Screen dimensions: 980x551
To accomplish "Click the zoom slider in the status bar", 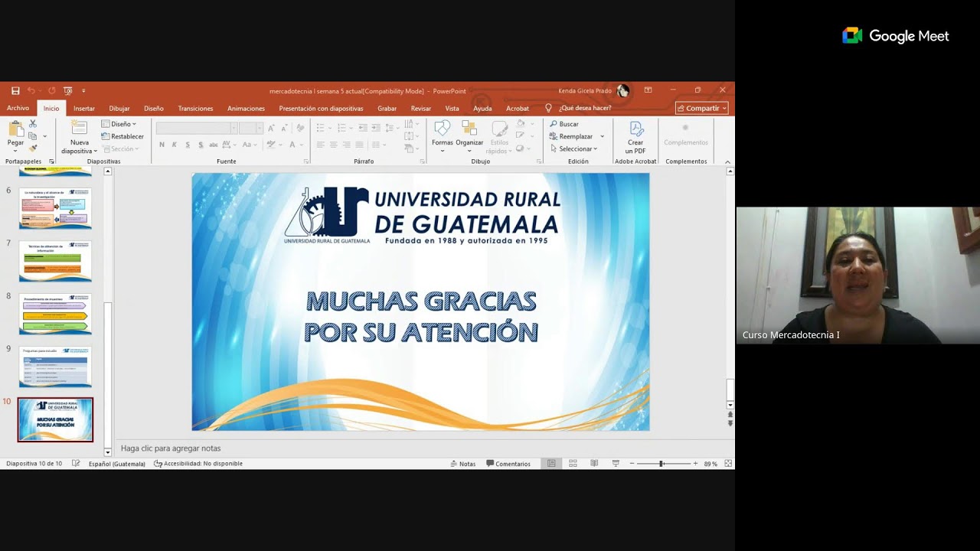I will coord(662,464).
